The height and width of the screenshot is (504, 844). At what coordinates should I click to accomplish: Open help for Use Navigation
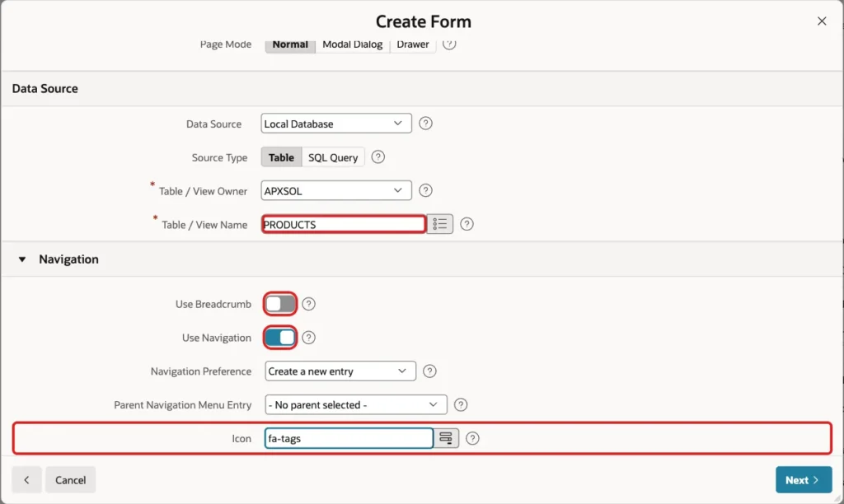coord(308,338)
